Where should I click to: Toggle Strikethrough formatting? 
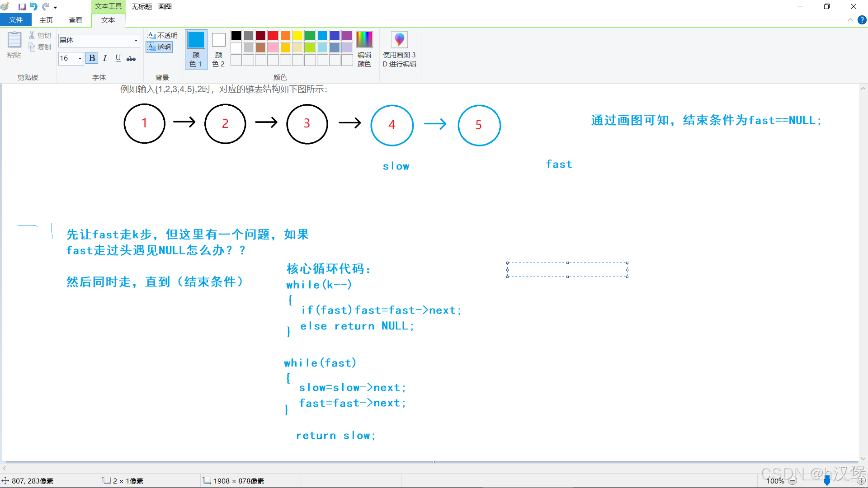coord(131,58)
